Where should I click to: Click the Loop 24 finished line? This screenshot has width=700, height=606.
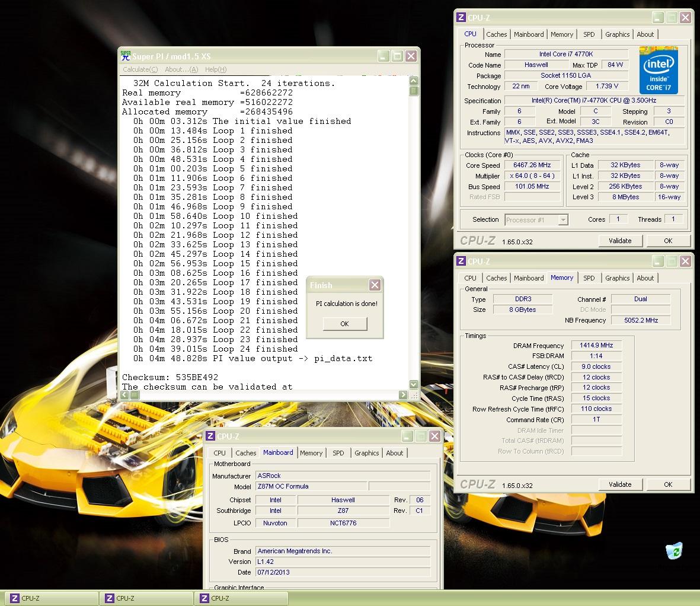pyautogui.click(x=216, y=349)
